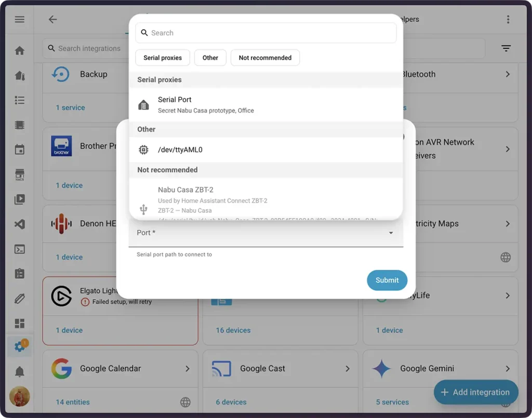
Task: Click the Backup integration icon
Action: (61, 74)
